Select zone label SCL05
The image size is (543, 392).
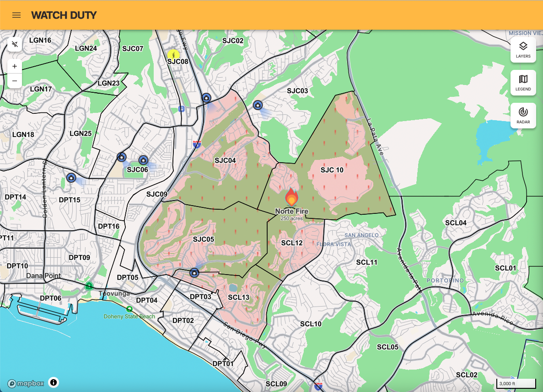387,347
